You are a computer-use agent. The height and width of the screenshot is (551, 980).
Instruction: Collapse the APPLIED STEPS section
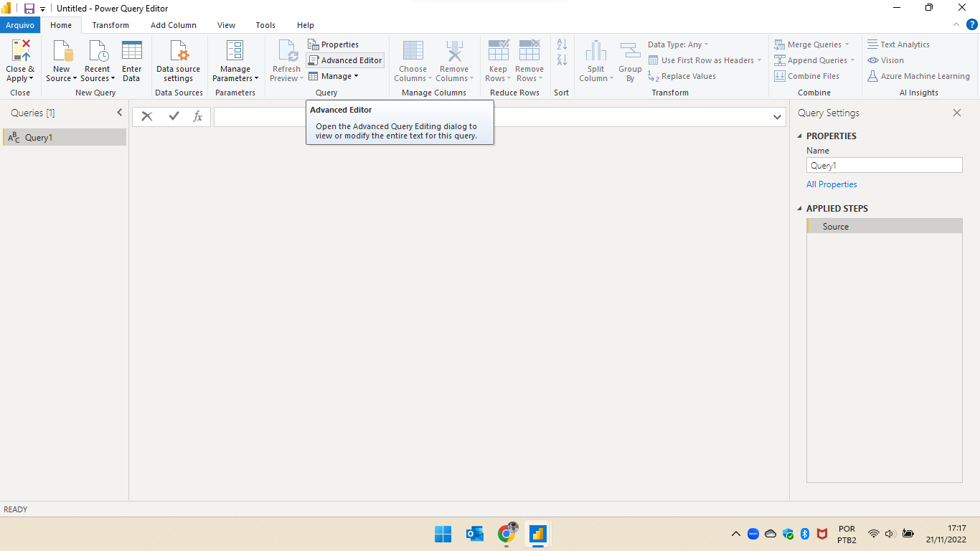coord(800,209)
